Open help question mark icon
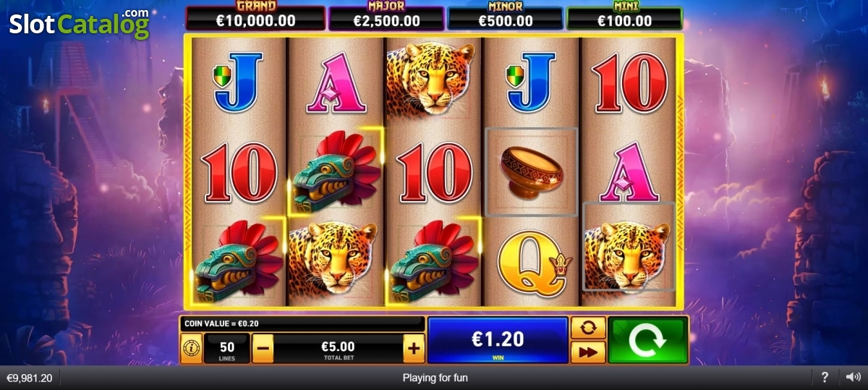The width and height of the screenshot is (868, 390). click(x=825, y=378)
